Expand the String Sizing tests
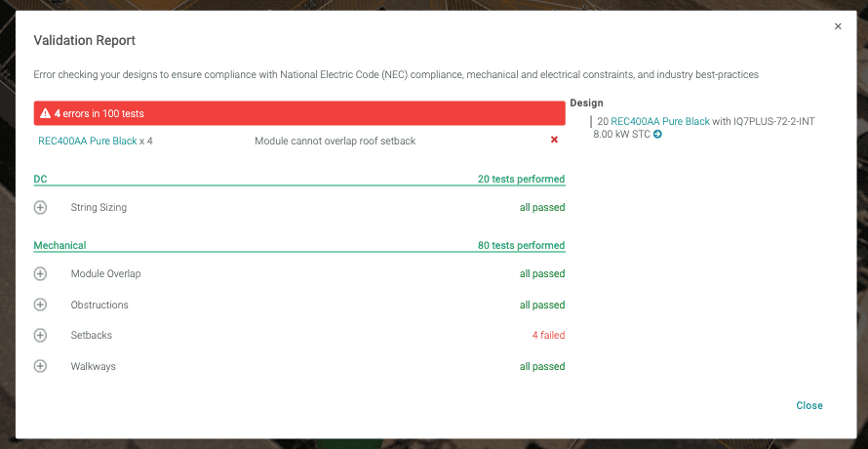 (x=40, y=207)
